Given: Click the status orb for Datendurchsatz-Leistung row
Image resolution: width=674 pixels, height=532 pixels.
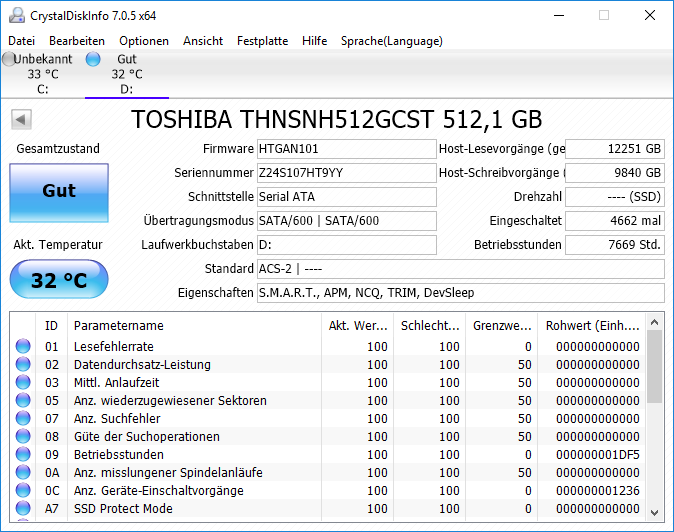Looking at the screenshot, I should pos(23,364).
